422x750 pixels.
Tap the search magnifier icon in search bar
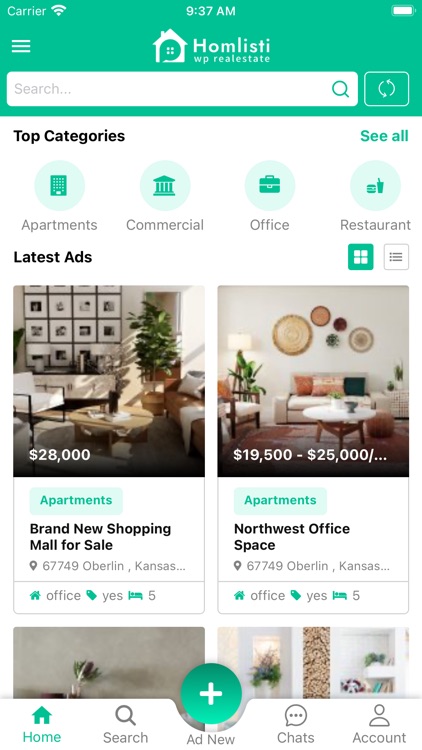click(340, 89)
